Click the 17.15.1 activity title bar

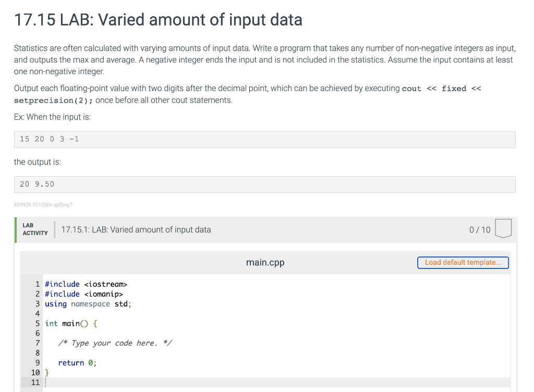136,229
